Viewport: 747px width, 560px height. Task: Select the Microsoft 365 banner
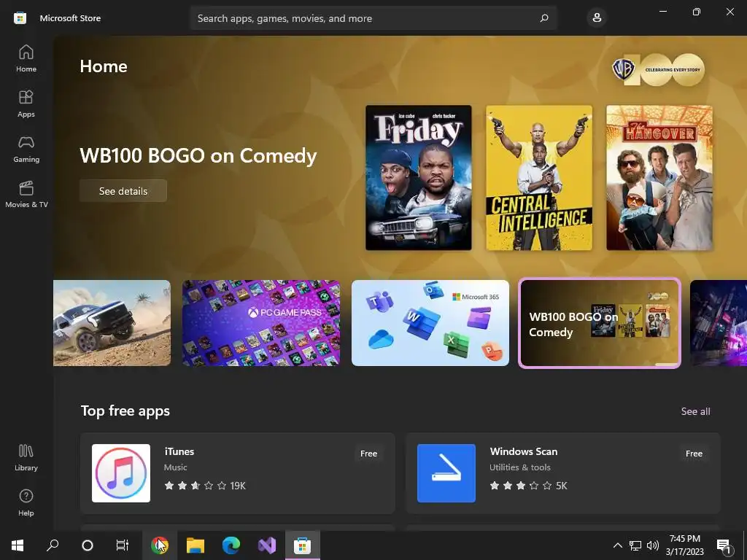point(430,323)
